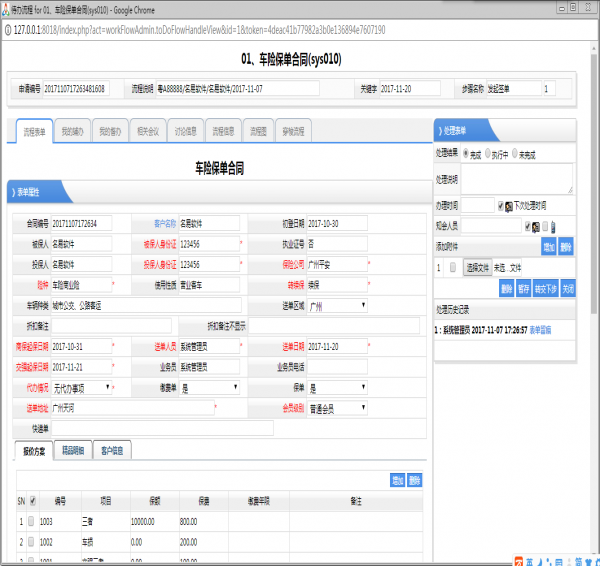Open the 表单留痕 link in history

click(540, 330)
